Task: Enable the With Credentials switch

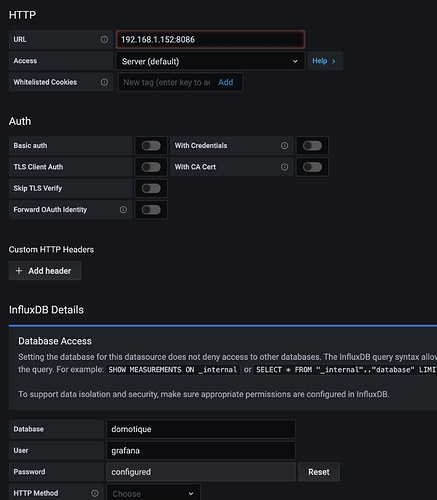Action: 312,146
